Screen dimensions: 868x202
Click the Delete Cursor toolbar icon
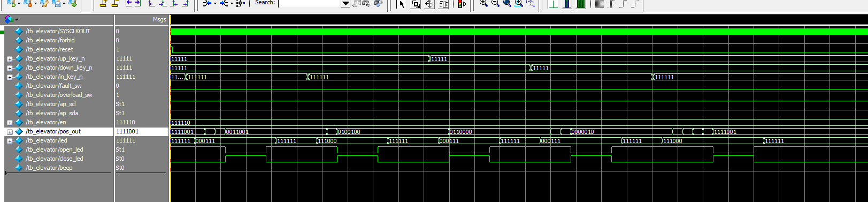[115, 3]
